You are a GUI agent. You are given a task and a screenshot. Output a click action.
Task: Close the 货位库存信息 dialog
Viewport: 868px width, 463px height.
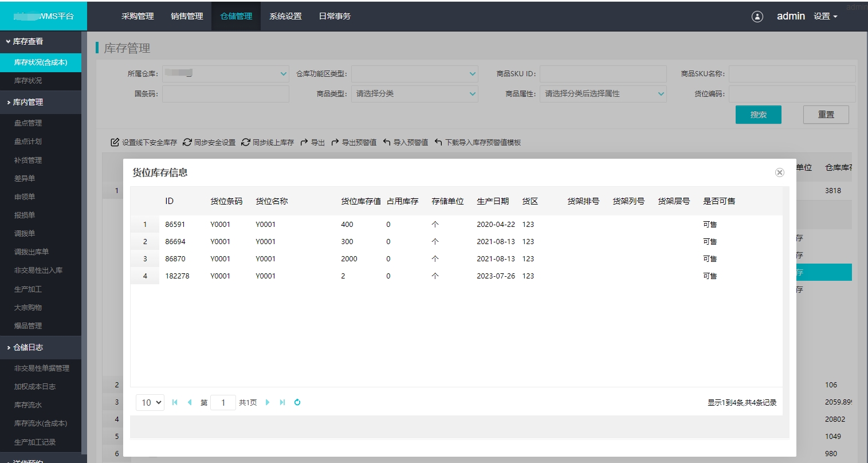coord(779,172)
